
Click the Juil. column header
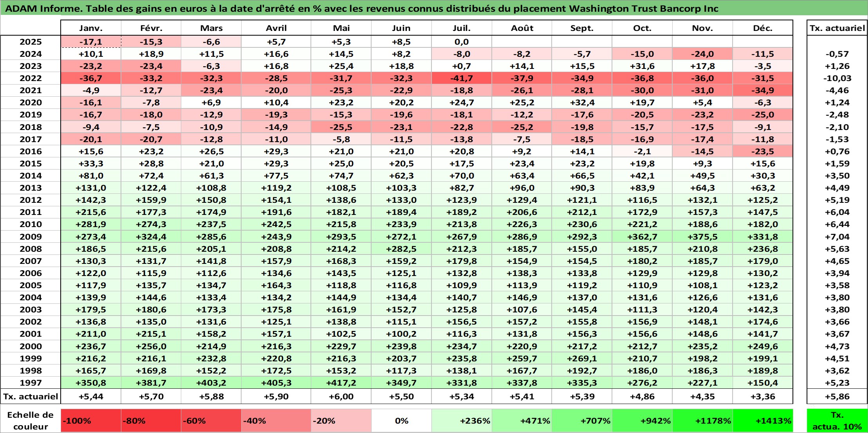pyautogui.click(x=462, y=28)
